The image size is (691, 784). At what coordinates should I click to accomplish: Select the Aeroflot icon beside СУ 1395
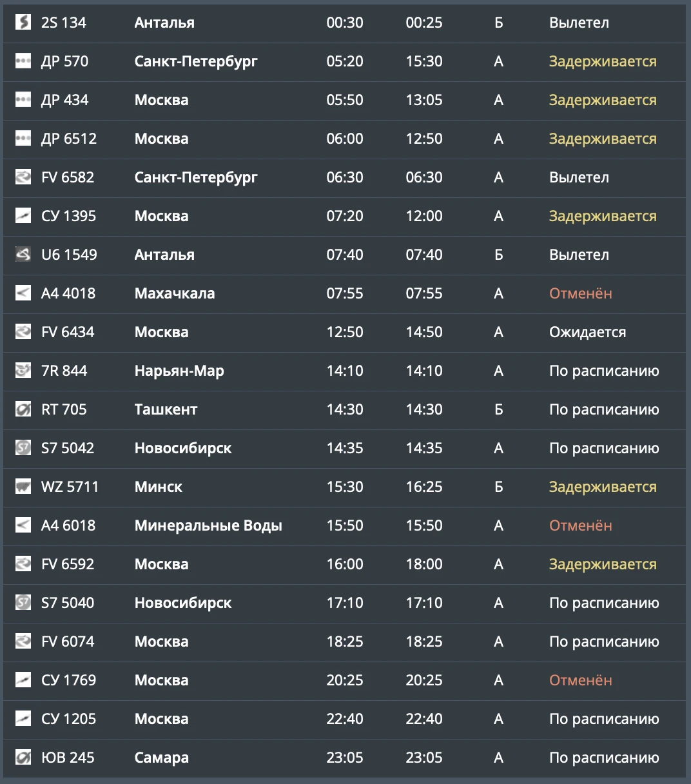point(23,216)
